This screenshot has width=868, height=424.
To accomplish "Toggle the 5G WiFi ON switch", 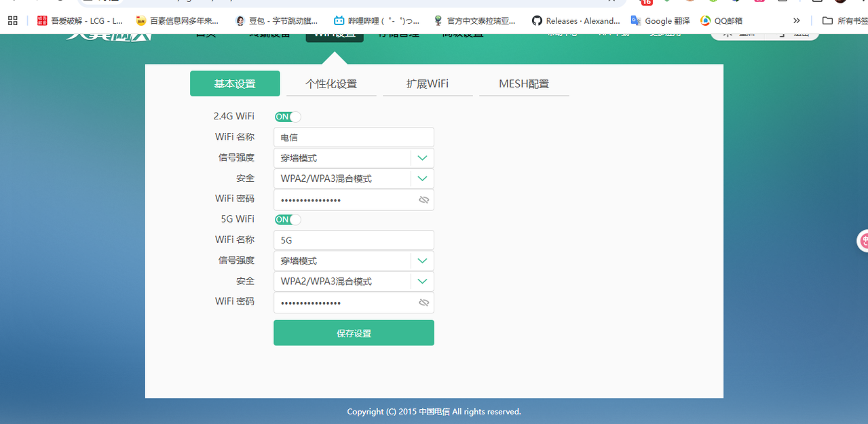I will click(x=288, y=219).
